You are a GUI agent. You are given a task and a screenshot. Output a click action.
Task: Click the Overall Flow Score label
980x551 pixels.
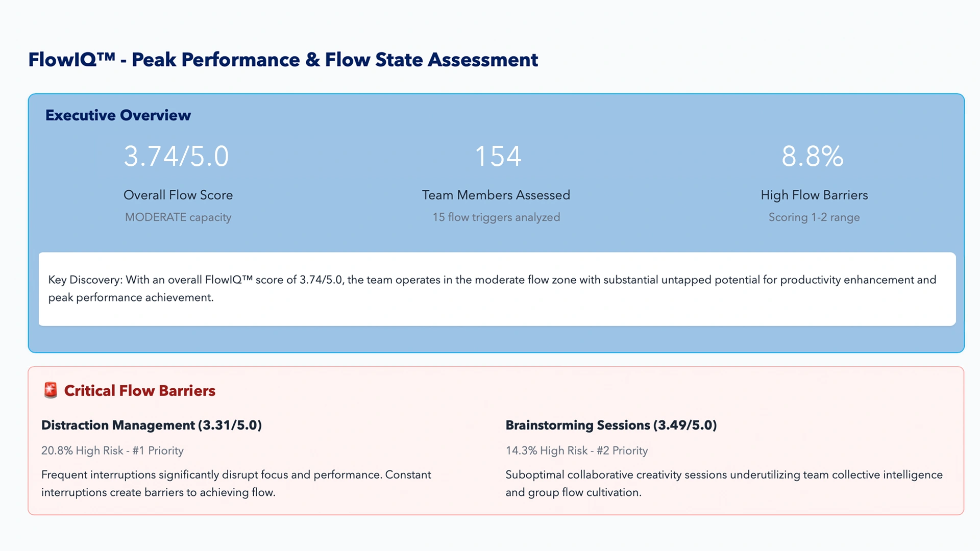coord(178,195)
